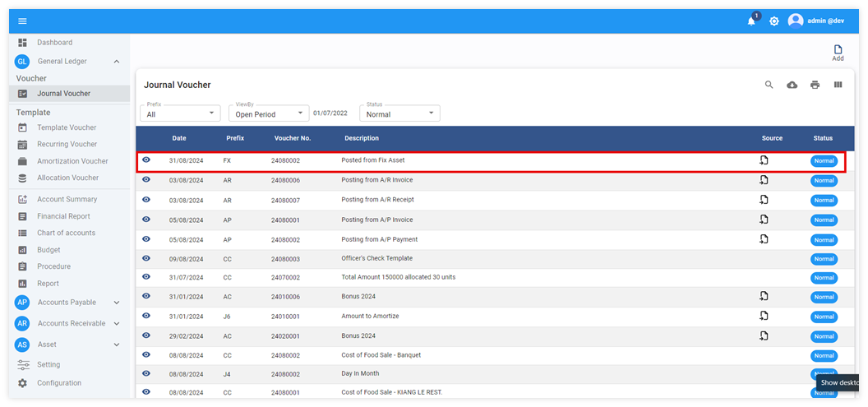This screenshot has width=868, height=407.
Task: Click the admin @dev user profile
Action: point(815,21)
